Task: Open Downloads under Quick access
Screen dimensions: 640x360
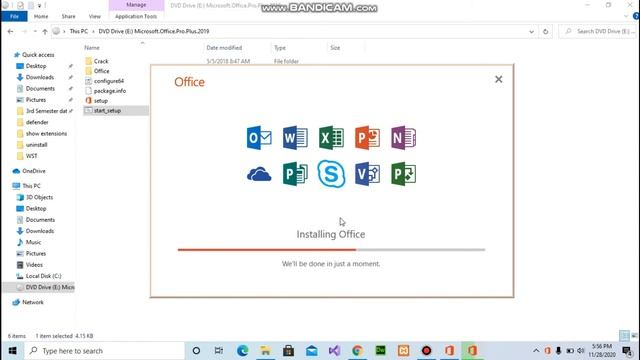Action: pyautogui.click(x=40, y=77)
